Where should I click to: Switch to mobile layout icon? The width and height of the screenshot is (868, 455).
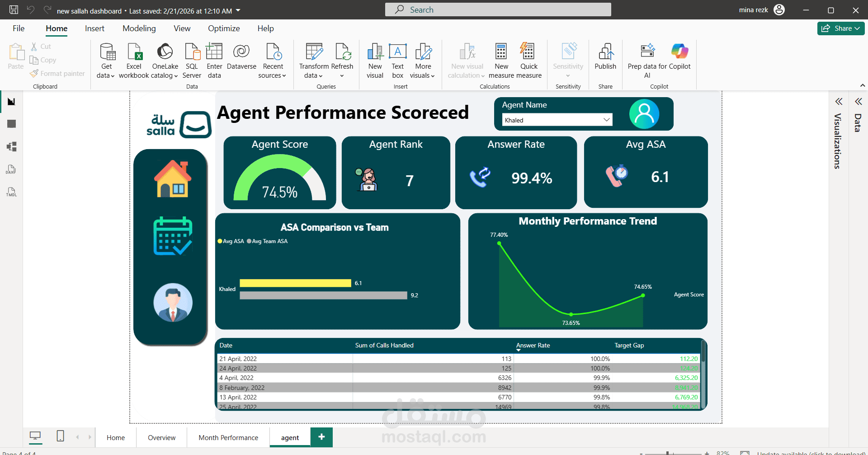[60, 436]
